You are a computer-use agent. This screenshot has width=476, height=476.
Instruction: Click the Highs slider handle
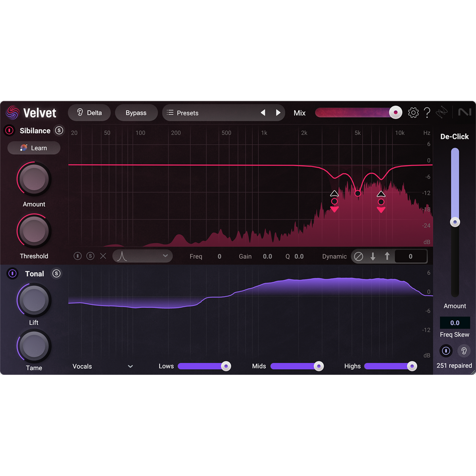point(412,366)
